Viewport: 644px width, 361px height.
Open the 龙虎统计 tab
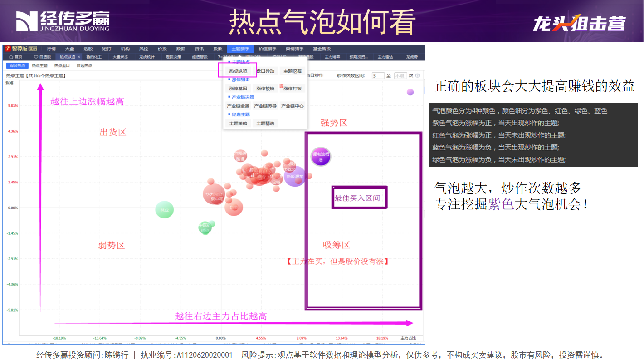tap(147, 57)
